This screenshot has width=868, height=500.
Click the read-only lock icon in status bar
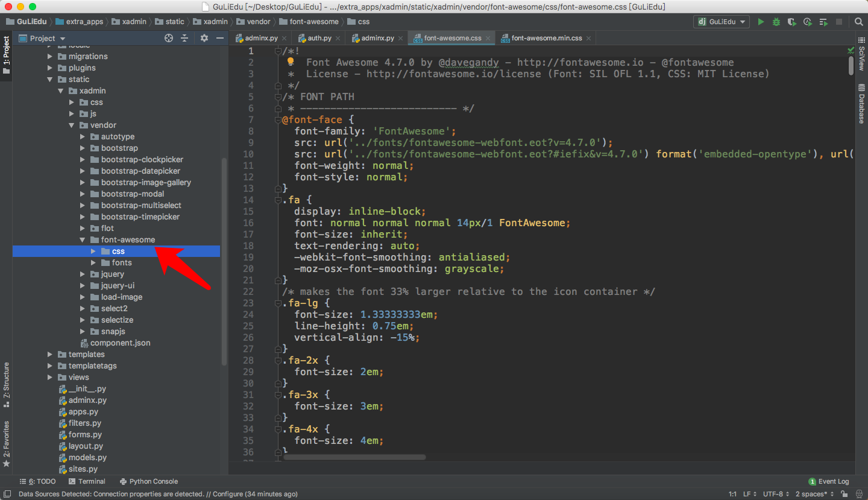click(x=846, y=494)
